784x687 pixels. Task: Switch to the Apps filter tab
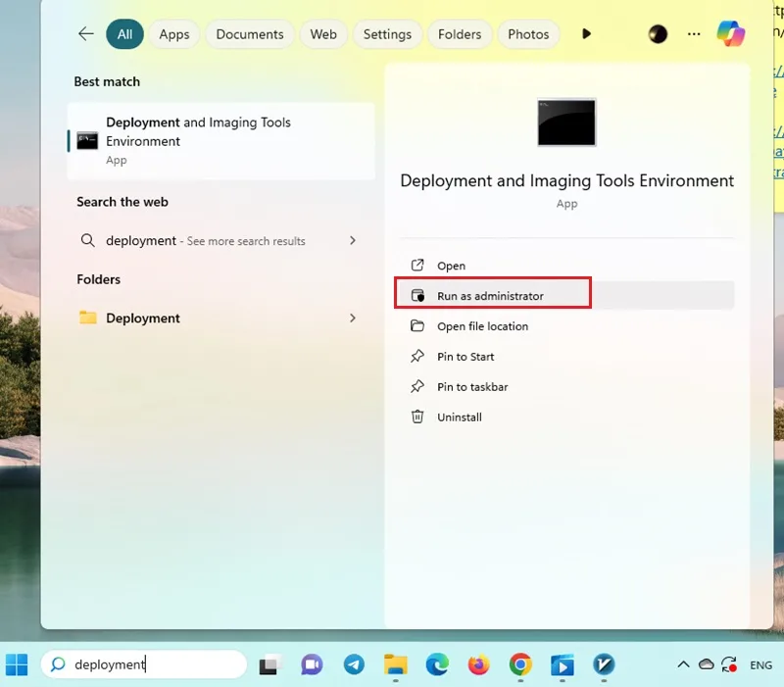(174, 34)
